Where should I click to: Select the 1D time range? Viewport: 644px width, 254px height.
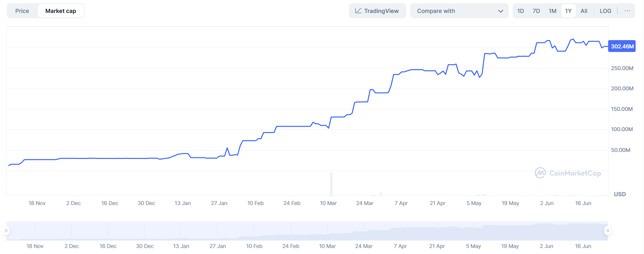coord(520,11)
